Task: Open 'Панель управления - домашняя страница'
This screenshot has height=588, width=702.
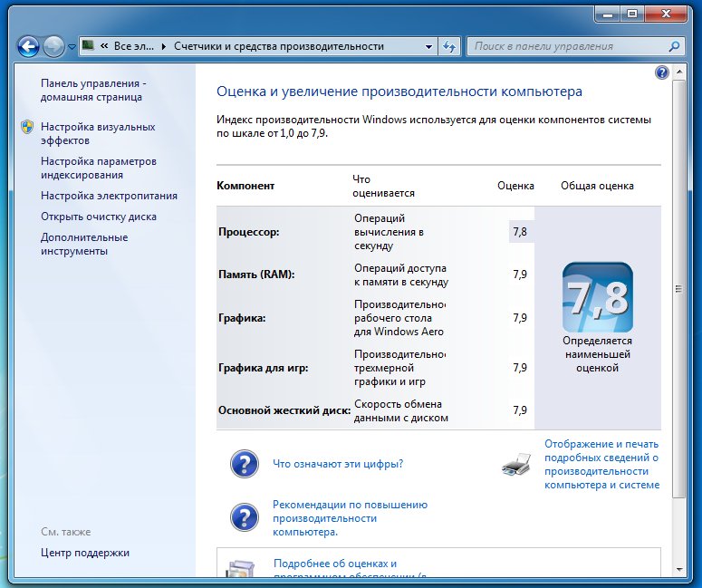Action: pyautogui.click(x=93, y=90)
